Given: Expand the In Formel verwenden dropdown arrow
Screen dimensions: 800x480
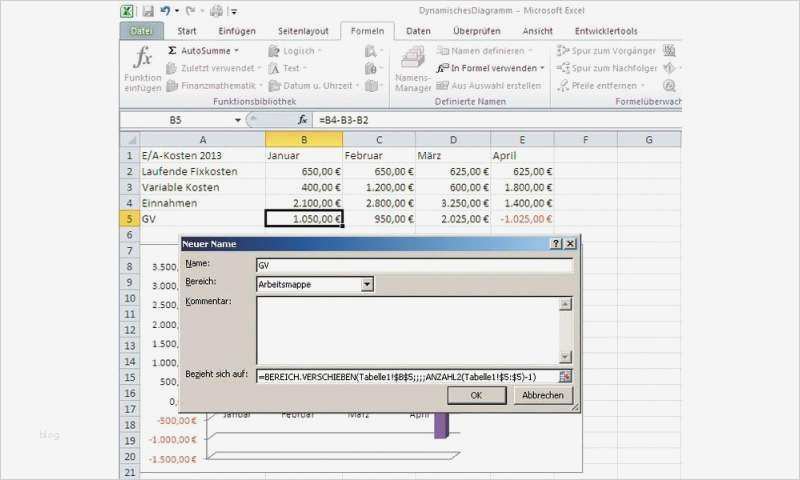Looking at the screenshot, I should click(x=542, y=68).
